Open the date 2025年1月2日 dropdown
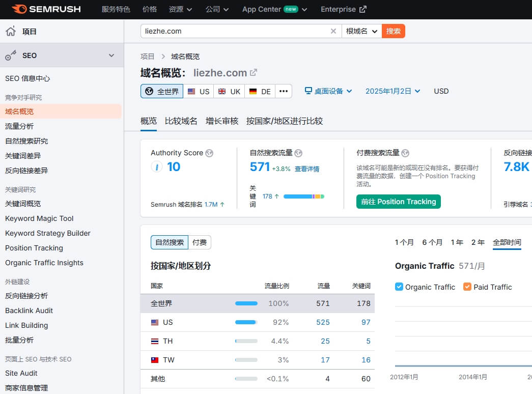The image size is (532, 394). click(x=393, y=91)
